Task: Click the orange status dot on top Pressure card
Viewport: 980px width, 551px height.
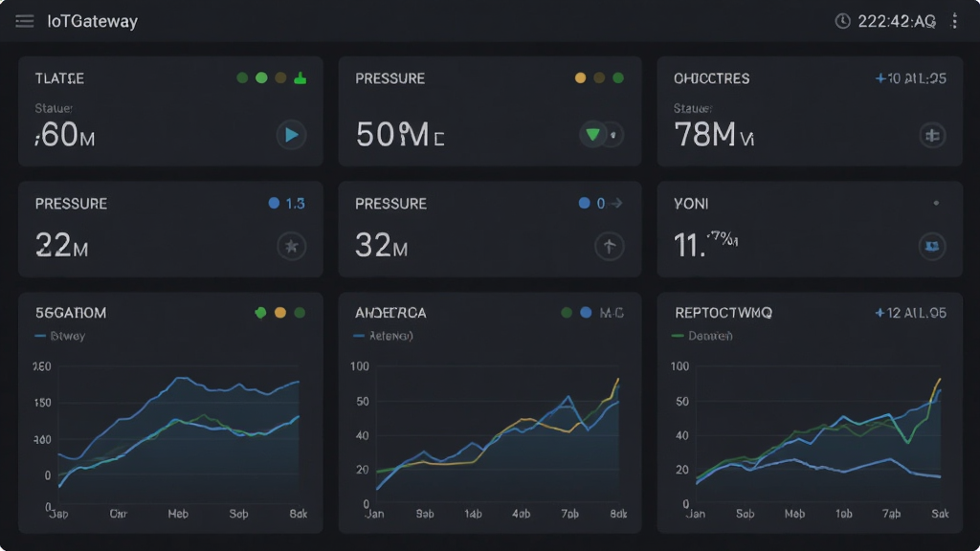Action: [x=581, y=78]
